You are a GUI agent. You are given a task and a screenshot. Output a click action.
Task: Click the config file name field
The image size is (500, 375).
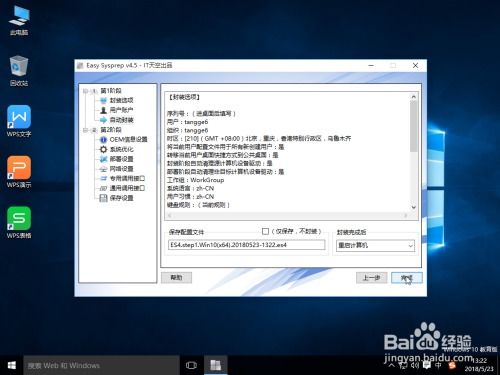coord(247,245)
